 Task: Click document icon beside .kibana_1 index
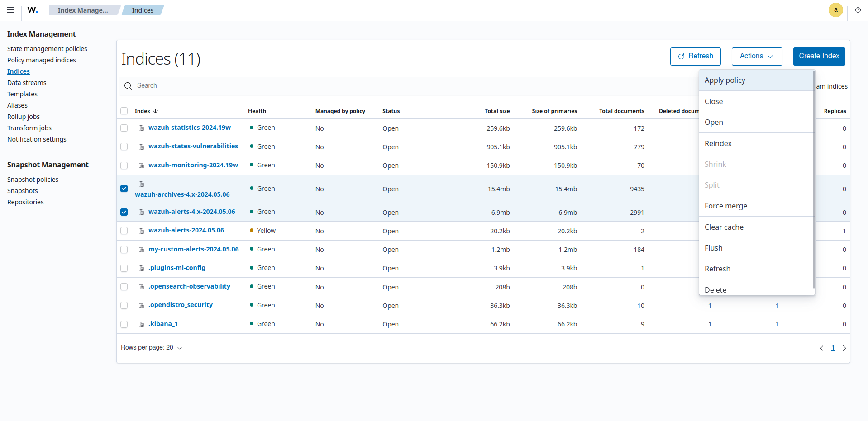pyautogui.click(x=141, y=324)
